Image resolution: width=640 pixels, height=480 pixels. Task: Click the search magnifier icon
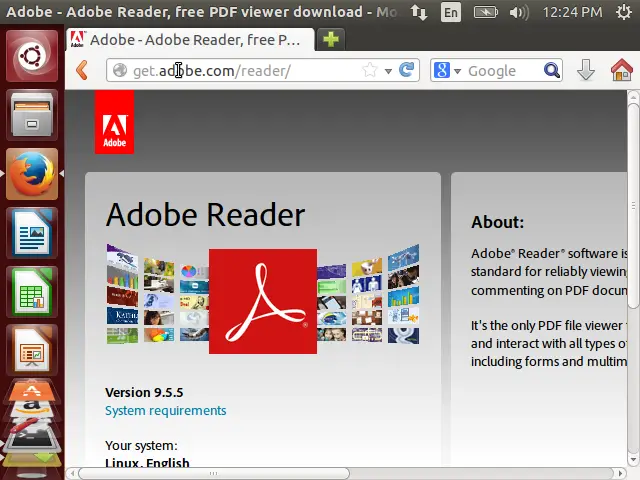click(552, 70)
